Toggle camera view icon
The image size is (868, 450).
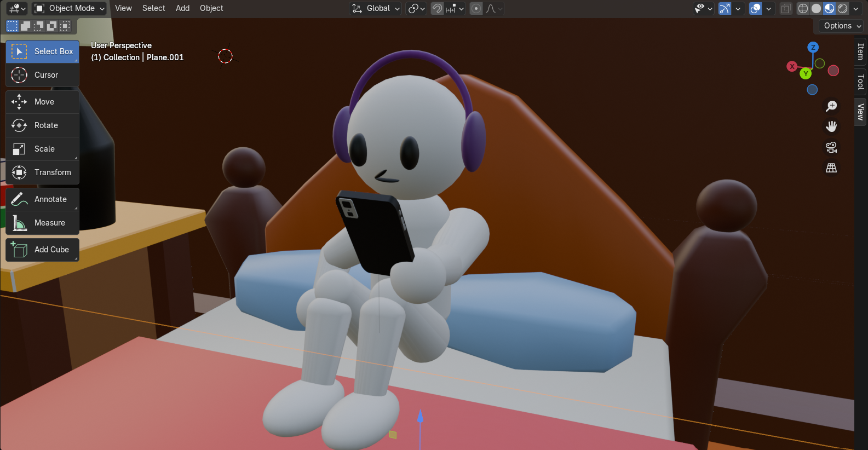[831, 147]
